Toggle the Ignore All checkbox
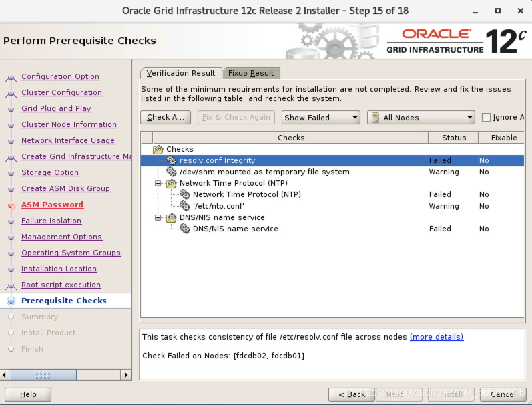 pyautogui.click(x=486, y=117)
